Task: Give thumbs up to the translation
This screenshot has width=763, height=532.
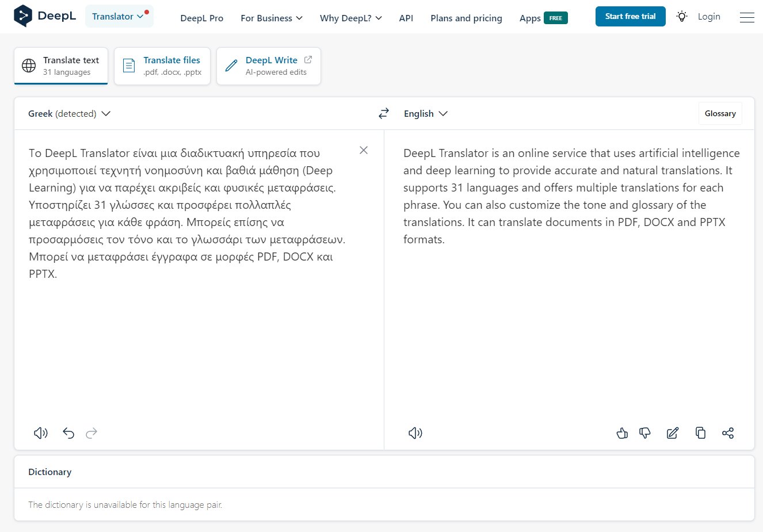Action: 622,433
